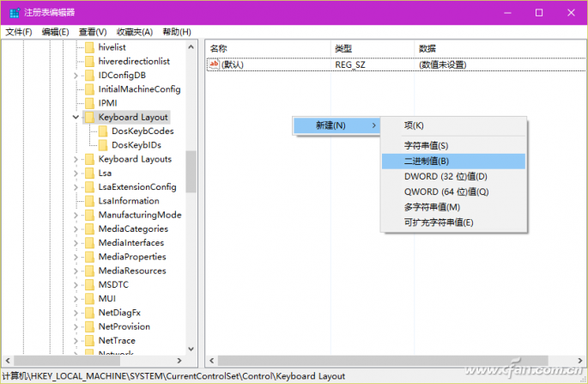This screenshot has height=384, width=588.
Task: Choose 字符串值(S) in the submenu
Action: [453, 146]
